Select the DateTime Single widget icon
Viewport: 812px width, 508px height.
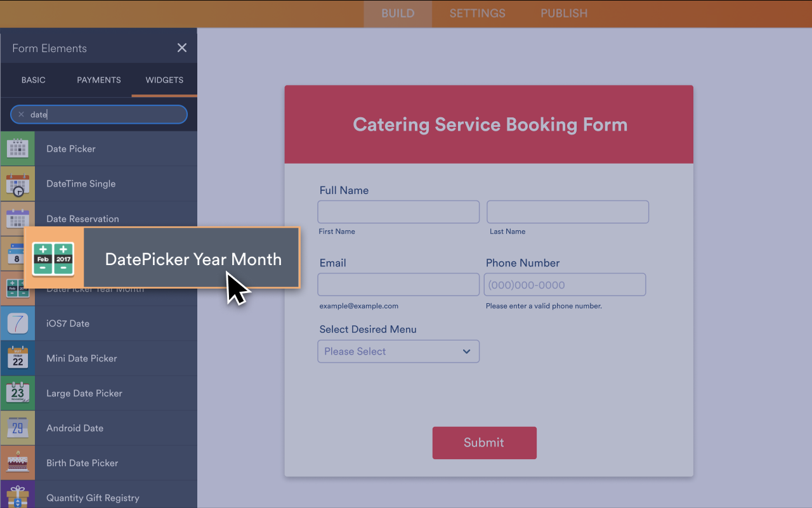point(18,183)
